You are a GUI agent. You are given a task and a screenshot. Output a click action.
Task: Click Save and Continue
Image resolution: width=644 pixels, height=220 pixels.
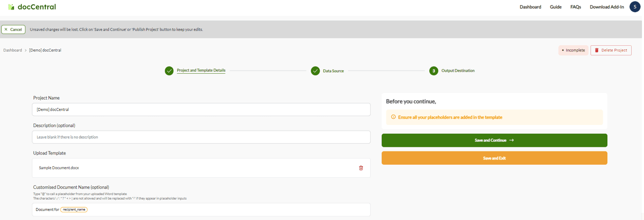[x=494, y=140]
